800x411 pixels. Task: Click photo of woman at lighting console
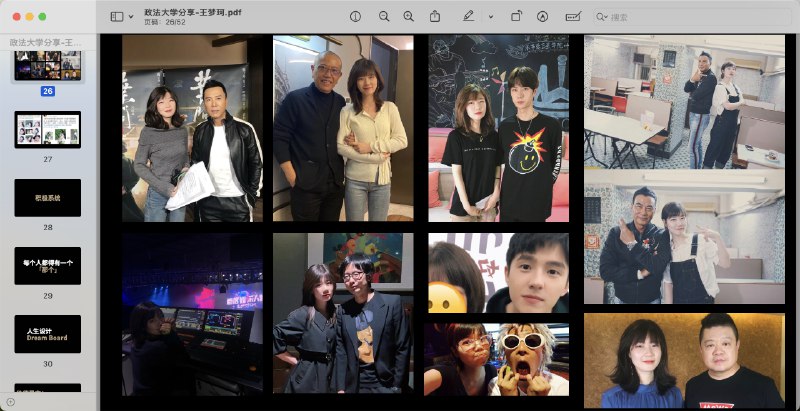[x=192, y=314]
